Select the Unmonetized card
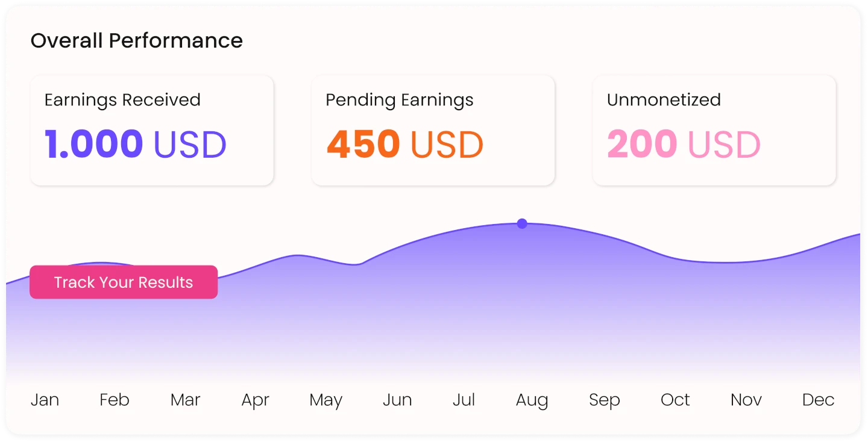The image size is (868, 442). [x=714, y=130]
